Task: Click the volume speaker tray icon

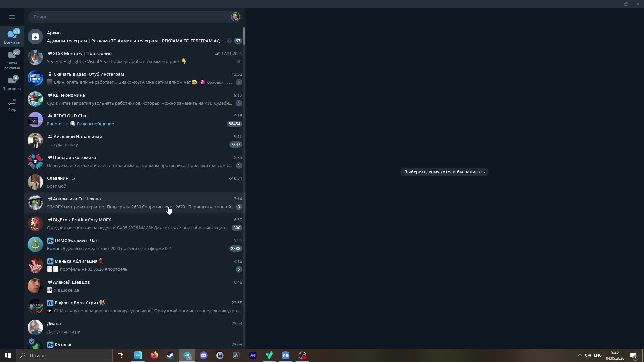Action: tap(588, 355)
